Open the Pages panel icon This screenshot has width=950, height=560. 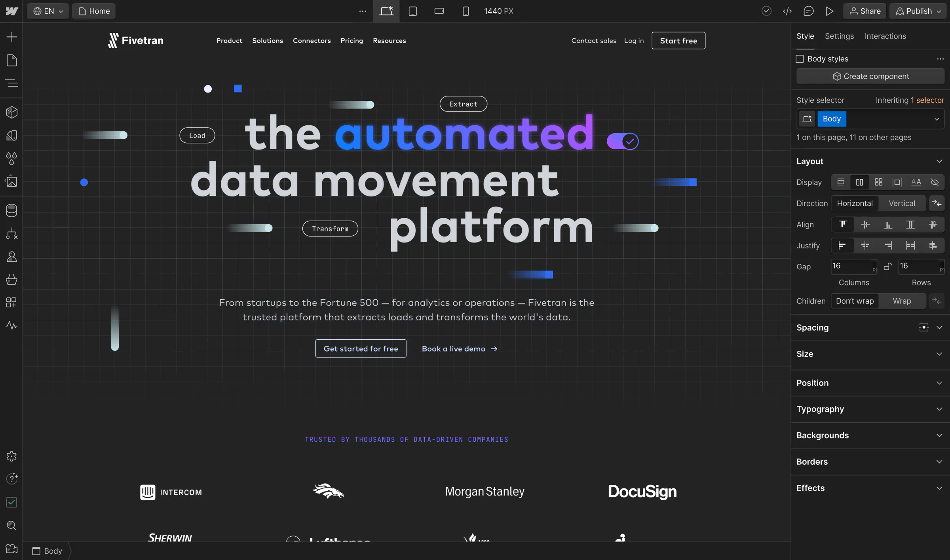pyautogui.click(x=12, y=61)
